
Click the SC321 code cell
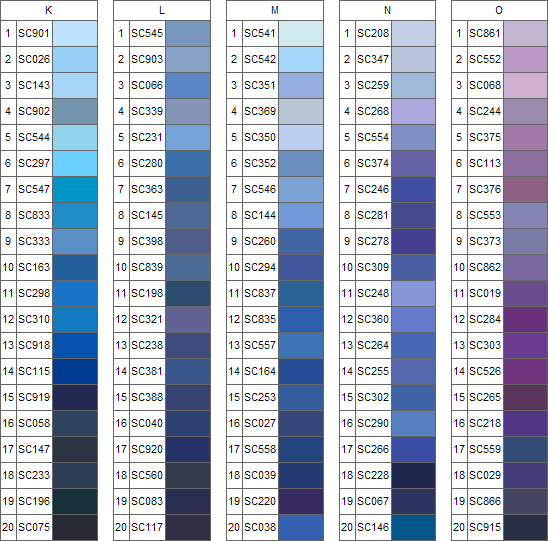tap(147, 319)
